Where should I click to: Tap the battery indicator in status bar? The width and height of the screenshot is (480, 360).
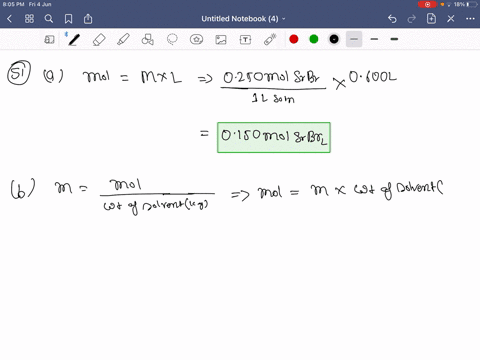(x=472, y=4)
